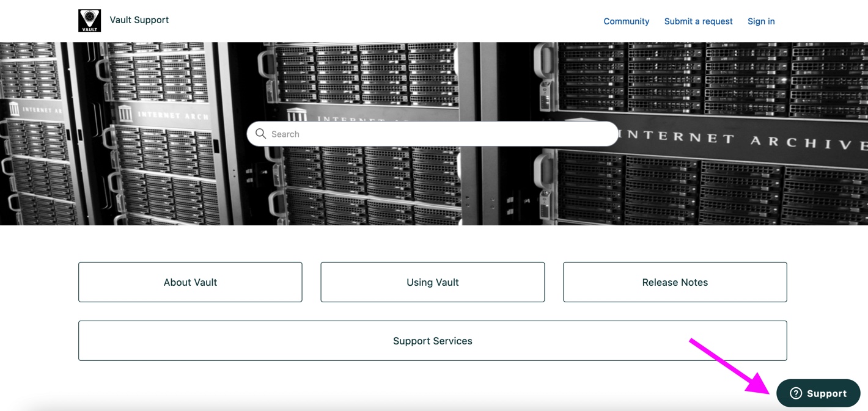Focus the Search input field
The height and width of the screenshot is (411, 868).
(440, 134)
